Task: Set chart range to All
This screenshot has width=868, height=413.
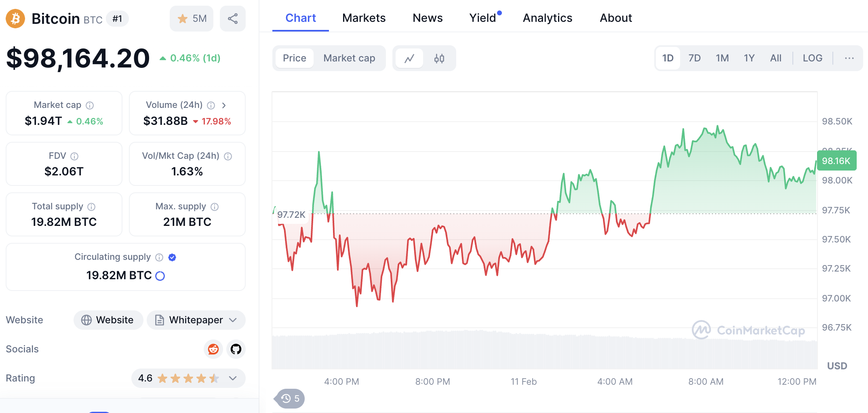Action: tap(775, 58)
